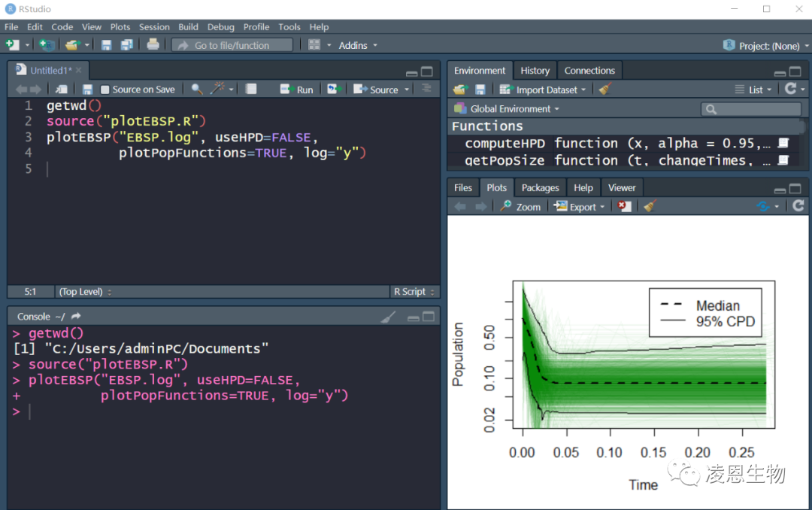Open the List view selector dropdown
Image resolution: width=812 pixels, height=510 pixels.
click(751, 90)
